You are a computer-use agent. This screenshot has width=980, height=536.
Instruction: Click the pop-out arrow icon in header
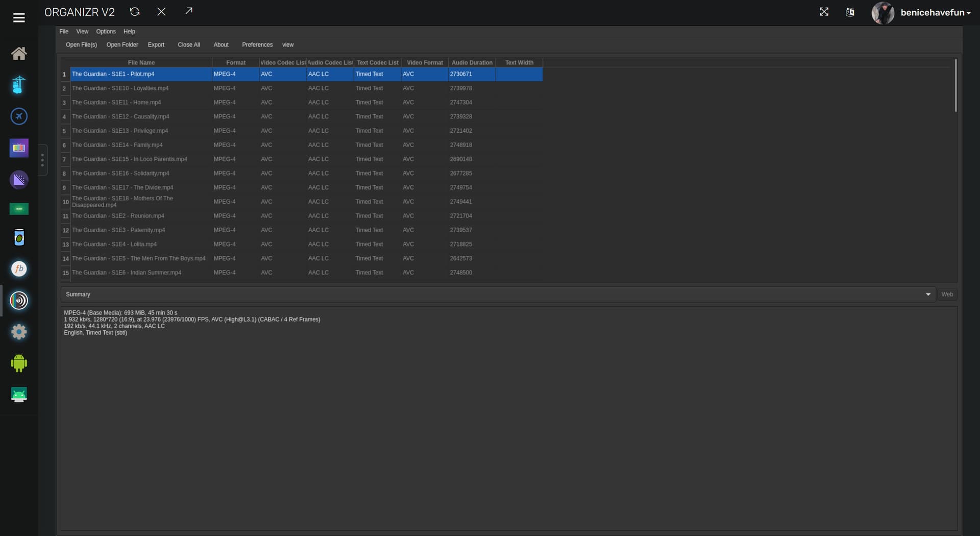[189, 11]
